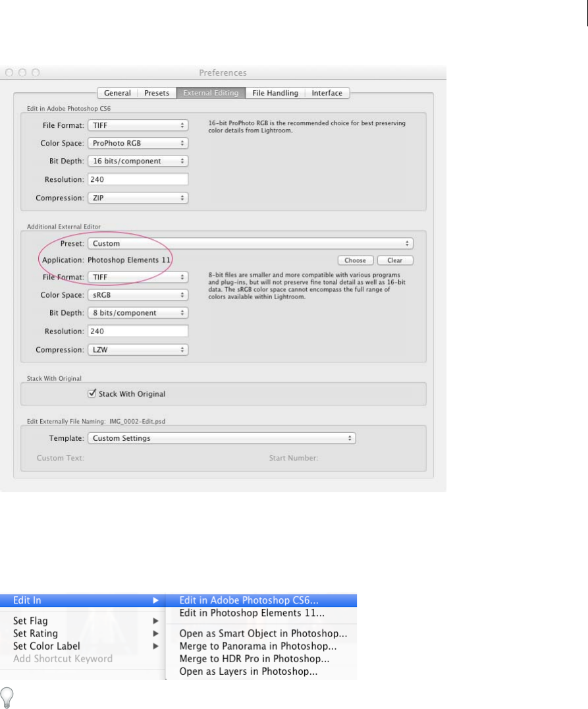Select Merge to HDR Pro in Photoshop
Viewport: 588px width, 709px height.
click(x=261, y=659)
